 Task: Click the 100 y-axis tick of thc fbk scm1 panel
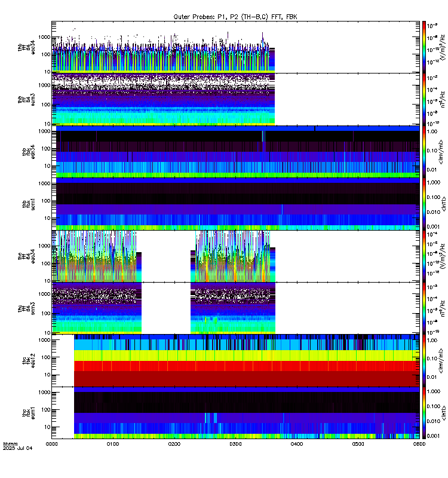46,410
